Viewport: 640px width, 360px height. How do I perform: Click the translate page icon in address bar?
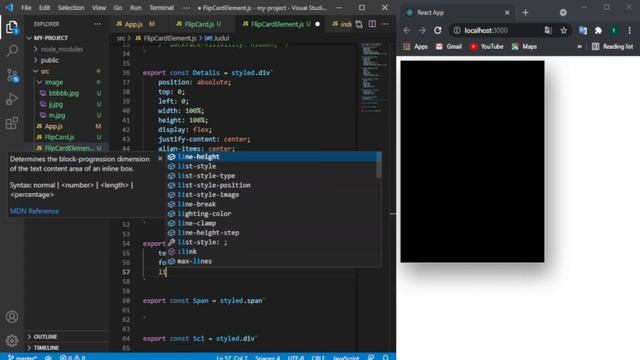coord(548,30)
